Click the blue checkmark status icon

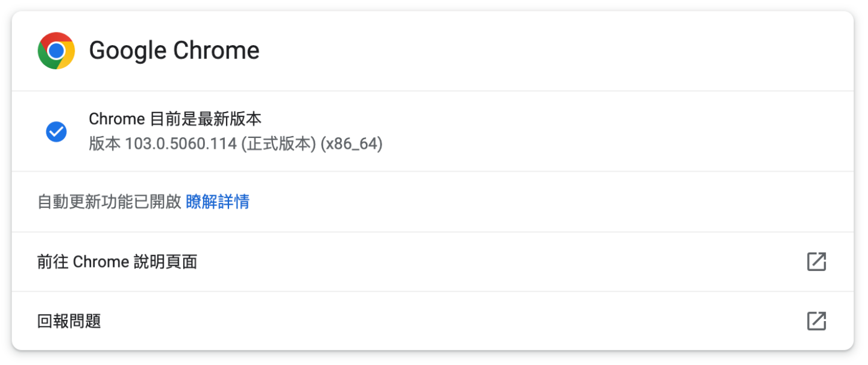pyautogui.click(x=56, y=131)
